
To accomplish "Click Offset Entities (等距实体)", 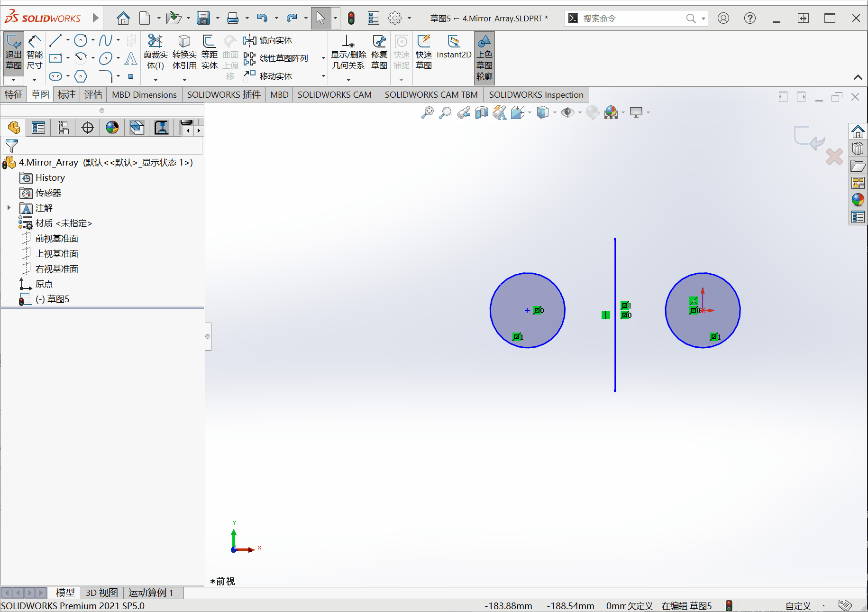I will (209, 52).
